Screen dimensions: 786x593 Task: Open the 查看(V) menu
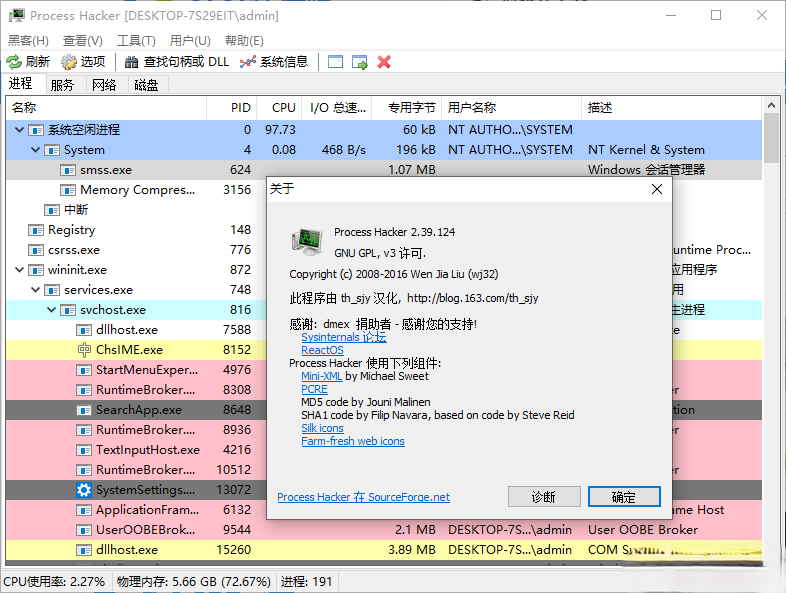(x=83, y=41)
